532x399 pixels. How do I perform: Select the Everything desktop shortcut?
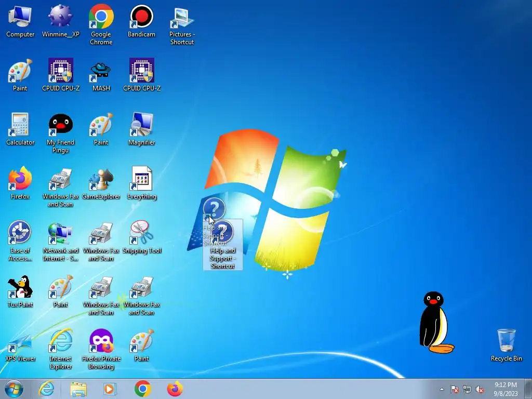point(141,183)
